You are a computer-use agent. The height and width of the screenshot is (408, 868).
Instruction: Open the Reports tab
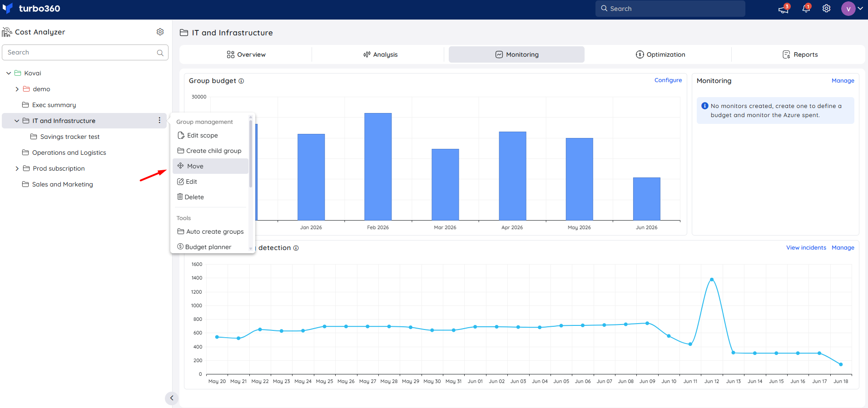[x=800, y=54]
